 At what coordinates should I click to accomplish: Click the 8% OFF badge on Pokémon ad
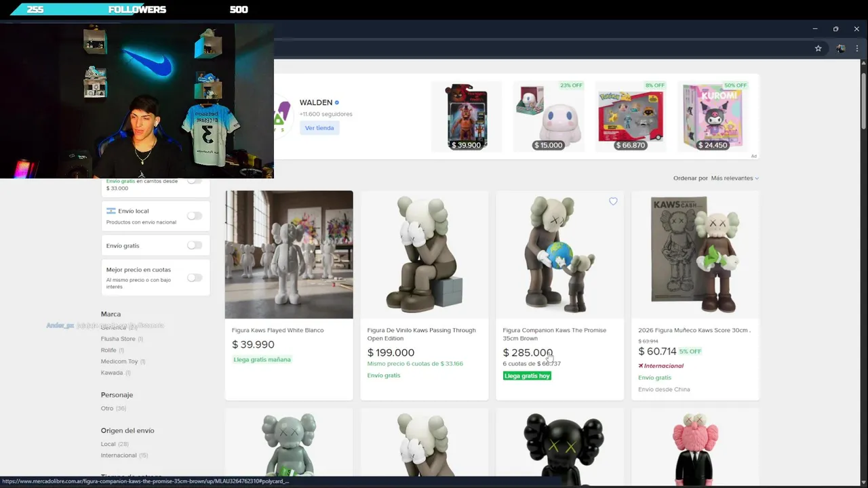654,85
